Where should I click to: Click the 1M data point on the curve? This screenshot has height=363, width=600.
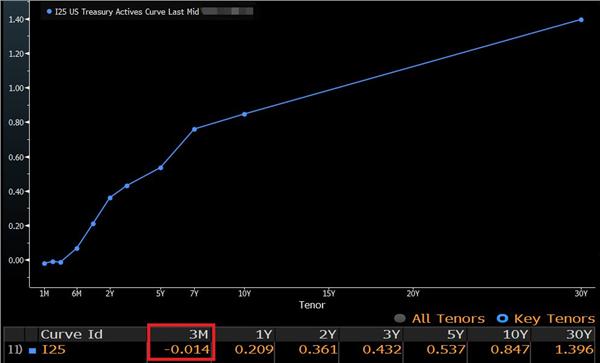(x=44, y=264)
